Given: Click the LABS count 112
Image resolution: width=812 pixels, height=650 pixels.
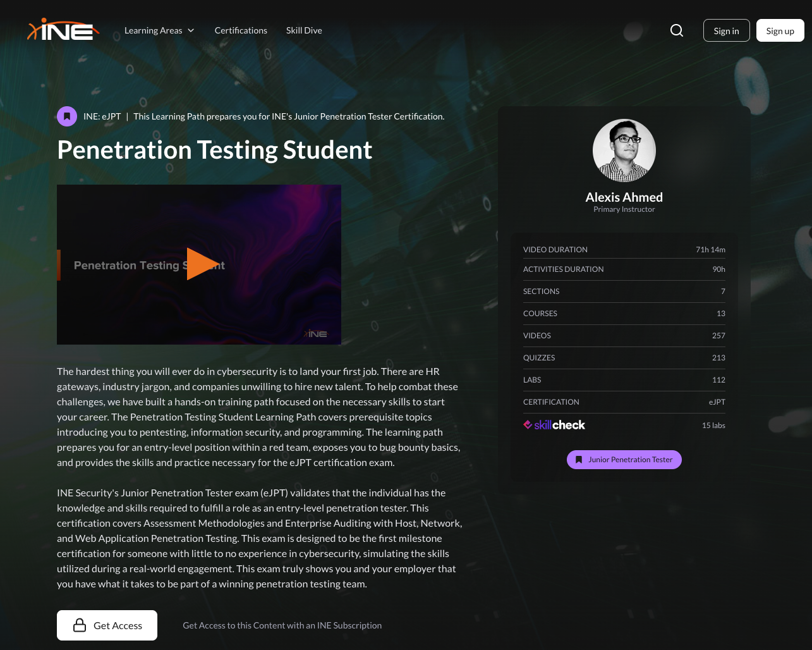Looking at the screenshot, I should point(718,380).
